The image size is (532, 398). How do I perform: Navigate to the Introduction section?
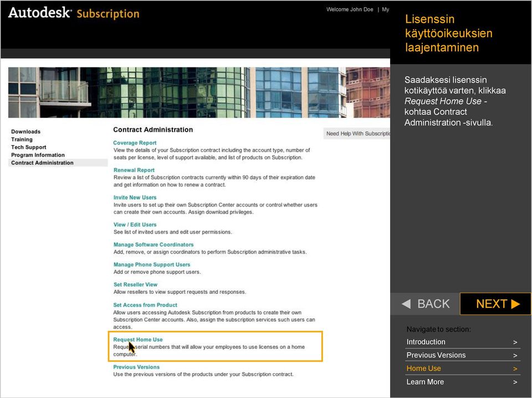[x=463, y=342]
